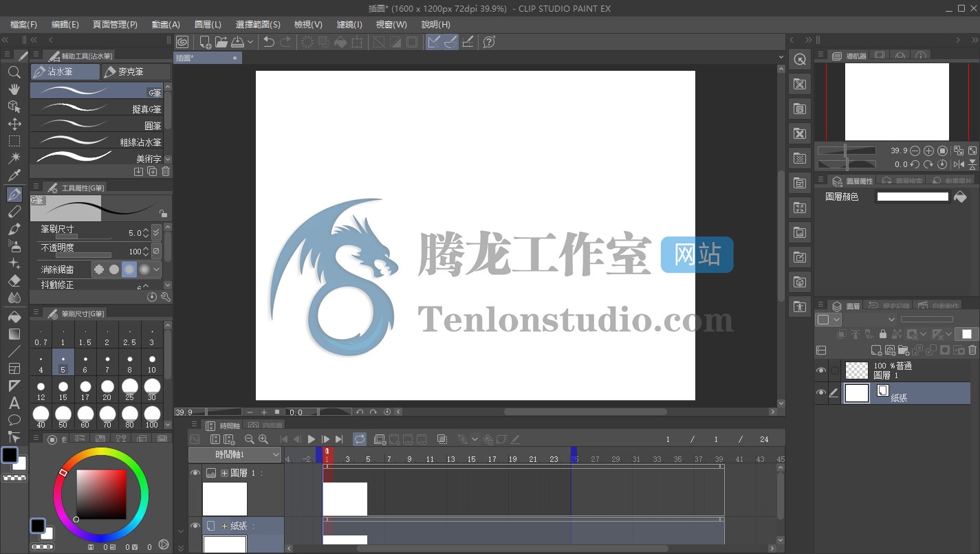Select the Text tool
This screenshot has height=554, width=980.
pyautogui.click(x=14, y=403)
